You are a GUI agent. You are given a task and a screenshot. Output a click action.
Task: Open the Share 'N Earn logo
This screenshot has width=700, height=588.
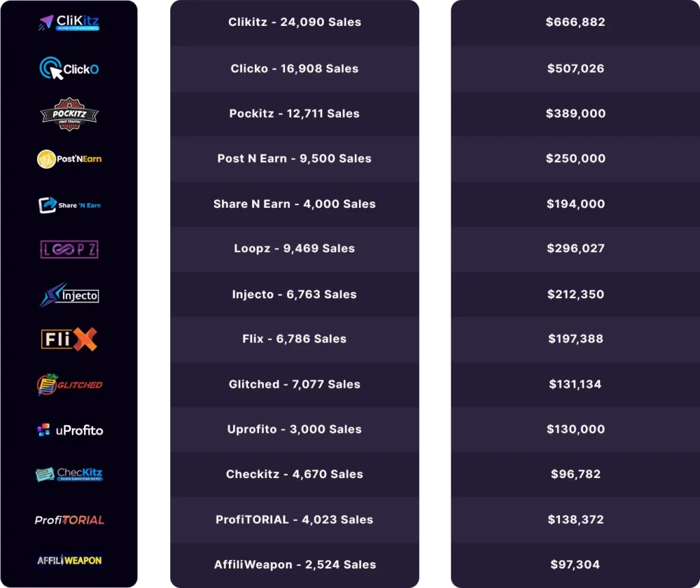[x=69, y=204]
